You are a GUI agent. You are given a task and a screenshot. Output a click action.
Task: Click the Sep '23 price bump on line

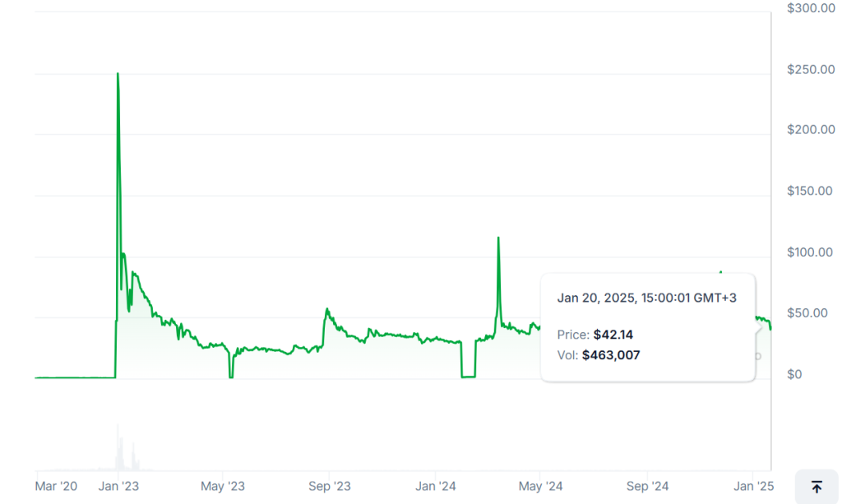point(327,311)
